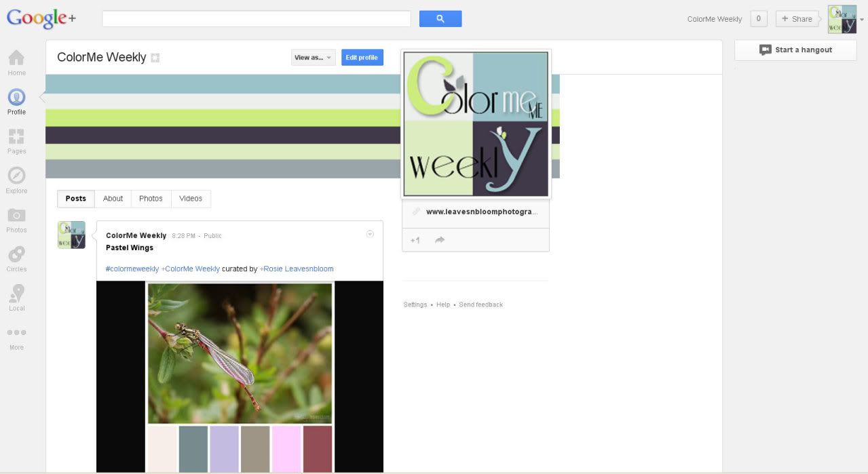This screenshot has width=868, height=474.
Task: Click the Public visibility label on post
Action: [x=212, y=236]
